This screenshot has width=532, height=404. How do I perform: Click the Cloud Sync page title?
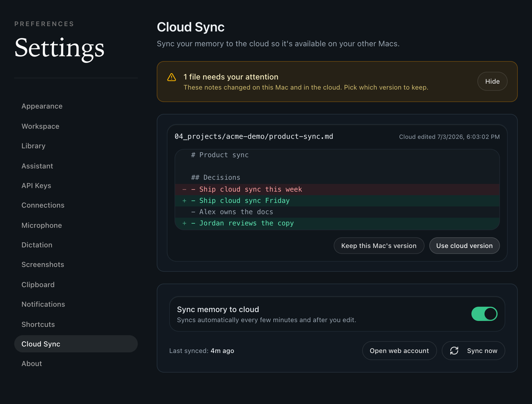(x=191, y=27)
